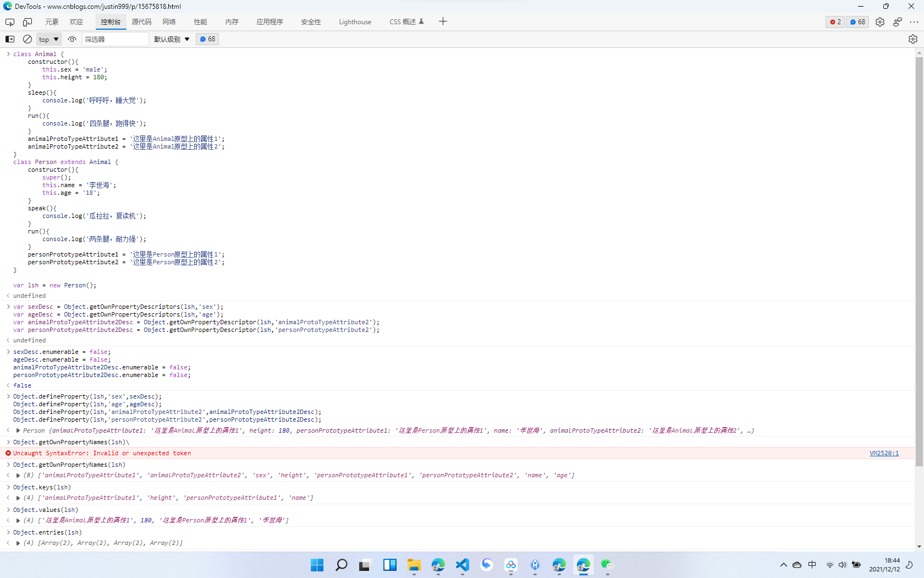Click the console vertical scrollbar thumb

(x=919, y=261)
